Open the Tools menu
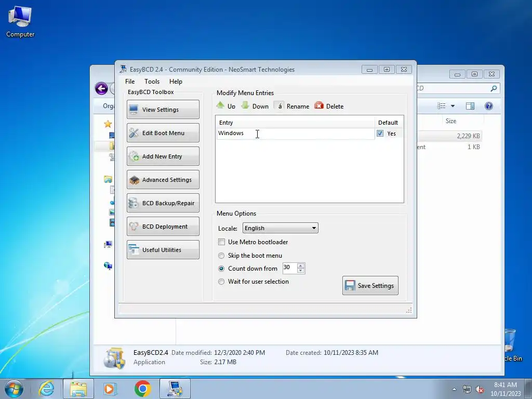Viewport: 532px width, 399px height. click(152, 82)
